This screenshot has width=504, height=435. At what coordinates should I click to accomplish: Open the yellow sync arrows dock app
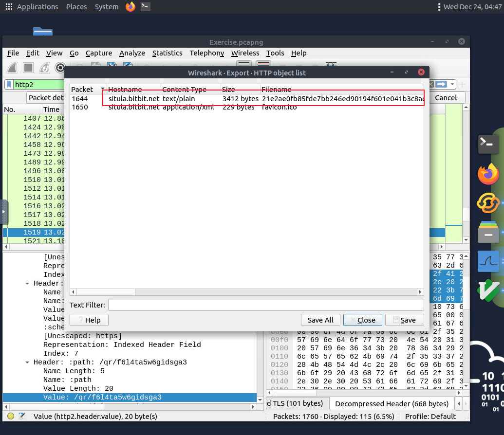click(x=488, y=203)
